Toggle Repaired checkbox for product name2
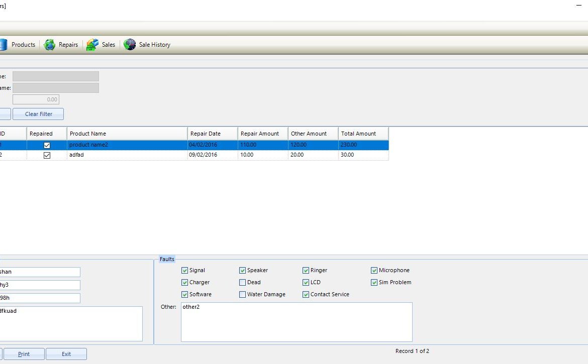 coord(47,145)
